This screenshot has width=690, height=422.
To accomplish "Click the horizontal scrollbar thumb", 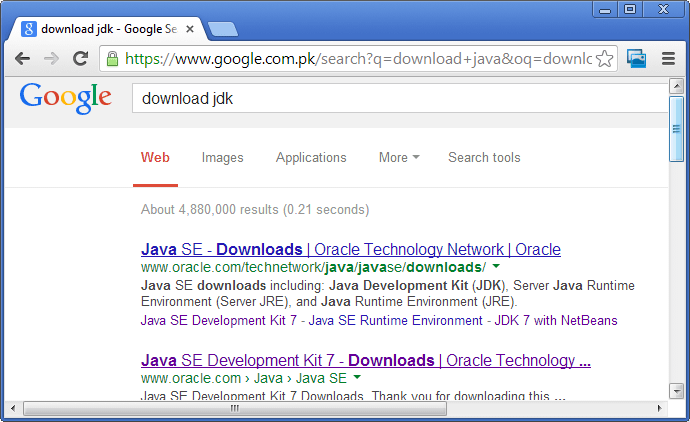I will coord(235,409).
